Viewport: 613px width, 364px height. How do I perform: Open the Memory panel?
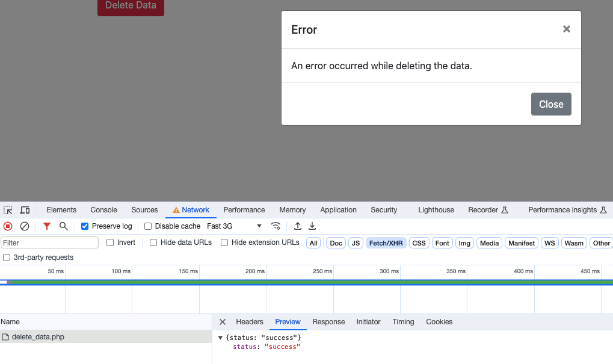click(x=292, y=210)
